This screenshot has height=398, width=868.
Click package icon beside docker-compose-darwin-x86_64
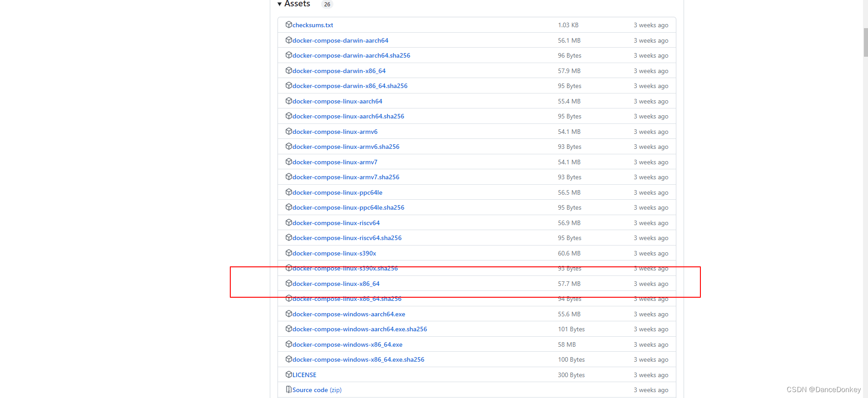click(x=288, y=70)
